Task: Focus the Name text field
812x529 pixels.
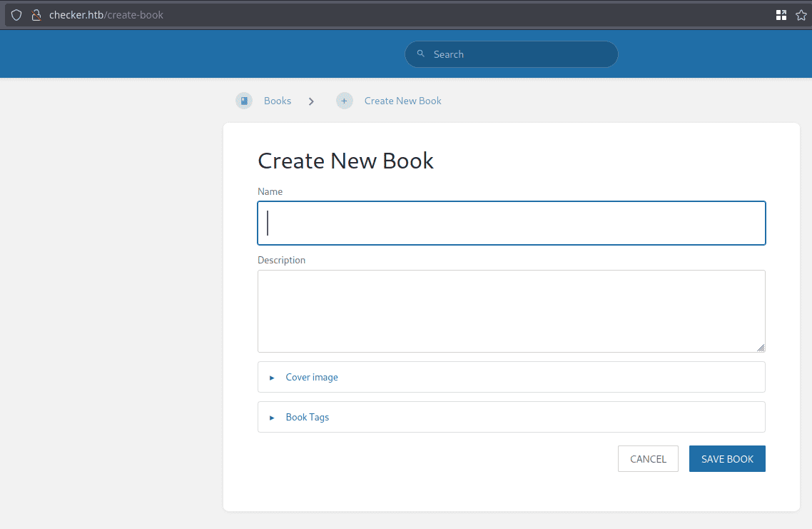Action: (511, 223)
